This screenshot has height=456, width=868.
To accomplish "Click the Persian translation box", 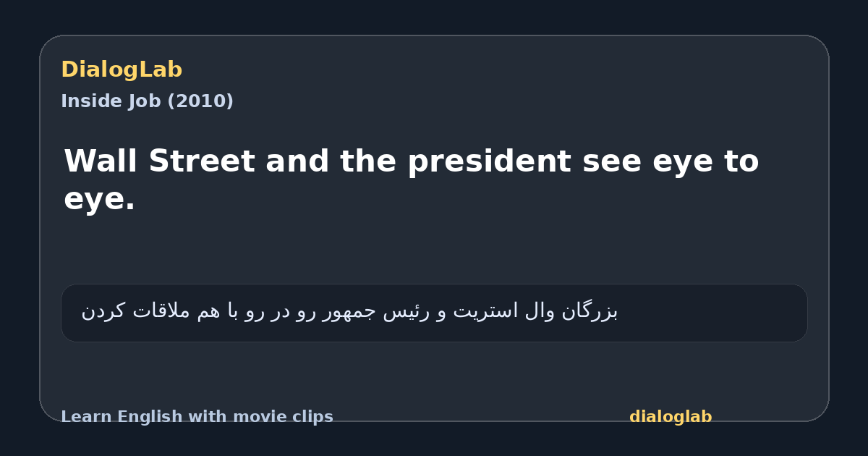I will pos(434,313).
